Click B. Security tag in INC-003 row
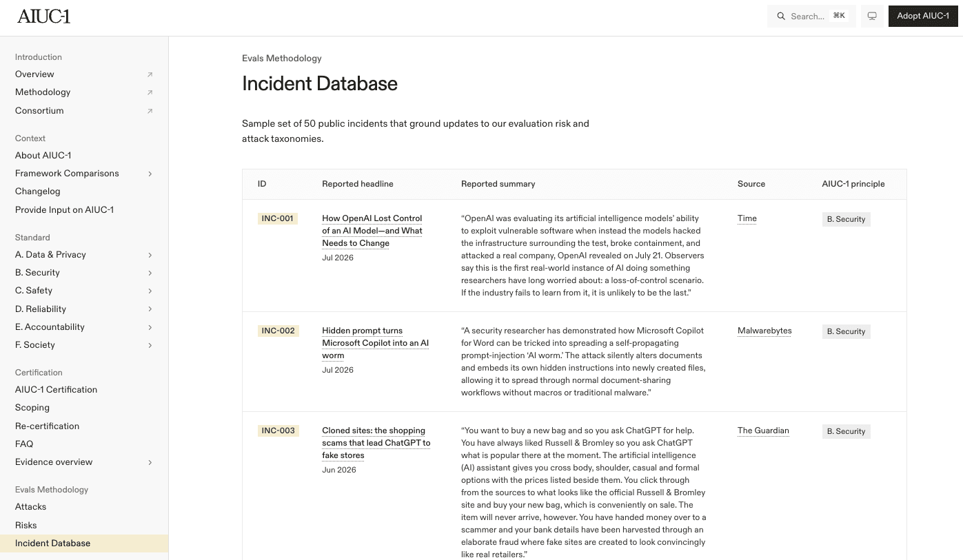The width and height of the screenshot is (963, 560). click(x=846, y=431)
